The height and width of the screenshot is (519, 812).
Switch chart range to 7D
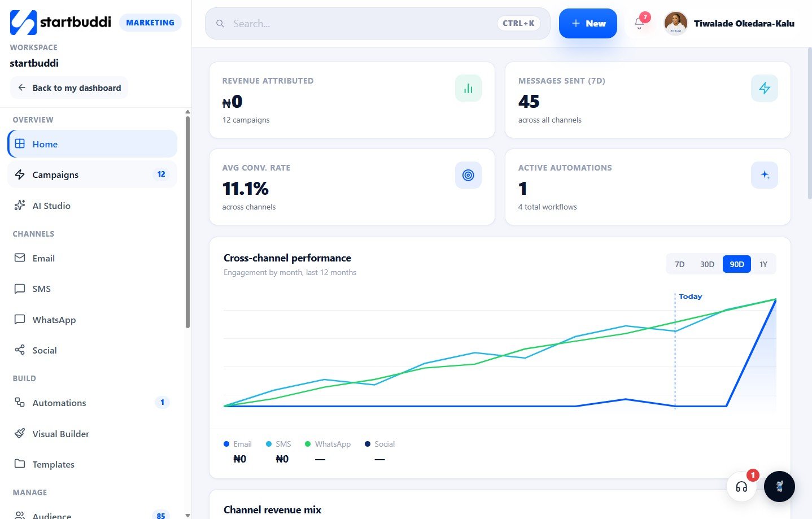pos(679,264)
